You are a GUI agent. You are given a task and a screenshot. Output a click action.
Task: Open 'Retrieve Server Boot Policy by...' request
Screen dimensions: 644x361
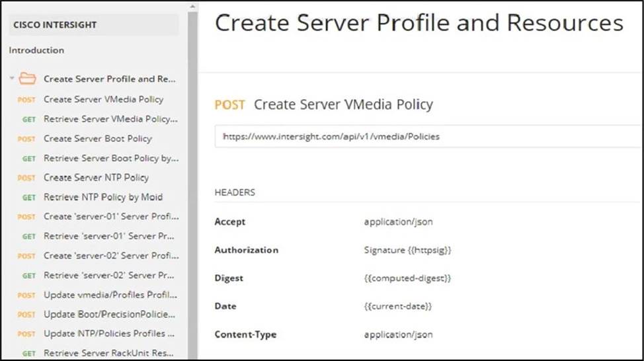[x=111, y=158]
